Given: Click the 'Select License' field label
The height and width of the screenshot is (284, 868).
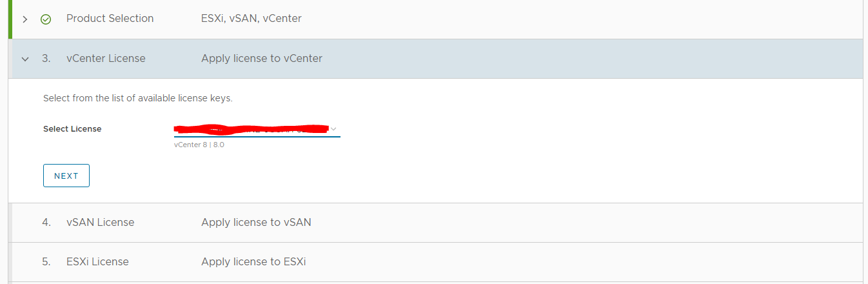Looking at the screenshot, I should [x=72, y=129].
